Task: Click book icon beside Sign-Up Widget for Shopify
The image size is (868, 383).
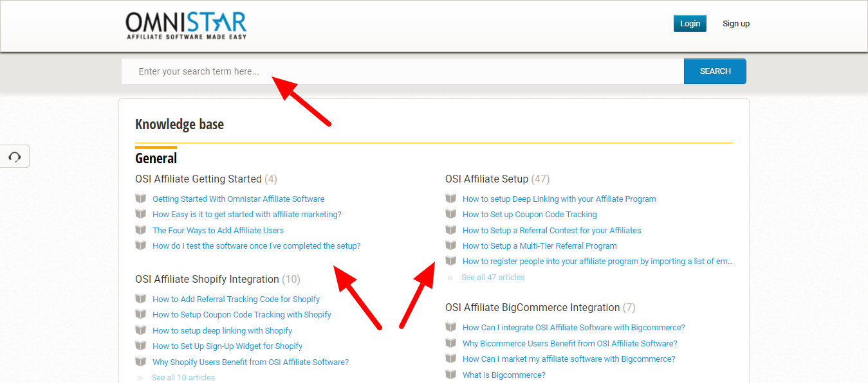Action: pos(141,346)
